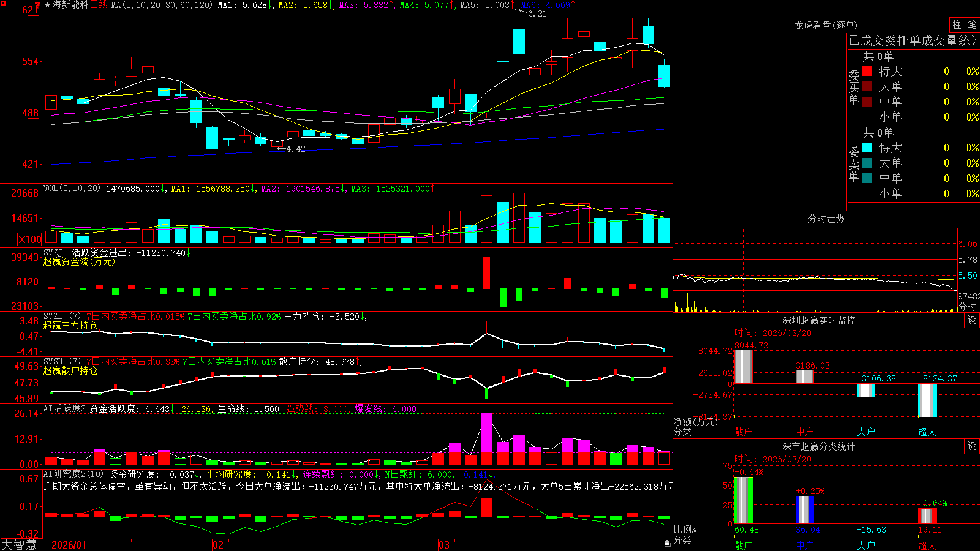The height and width of the screenshot is (551, 980).
Task: Select the AI活跃度2 indicator name
Action: pyautogui.click(x=64, y=408)
